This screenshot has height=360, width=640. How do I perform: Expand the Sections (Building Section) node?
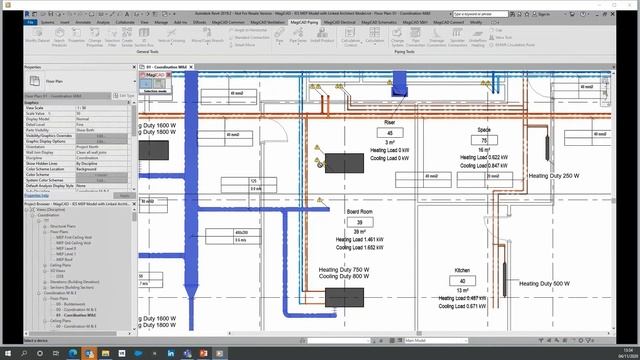[x=45, y=287]
